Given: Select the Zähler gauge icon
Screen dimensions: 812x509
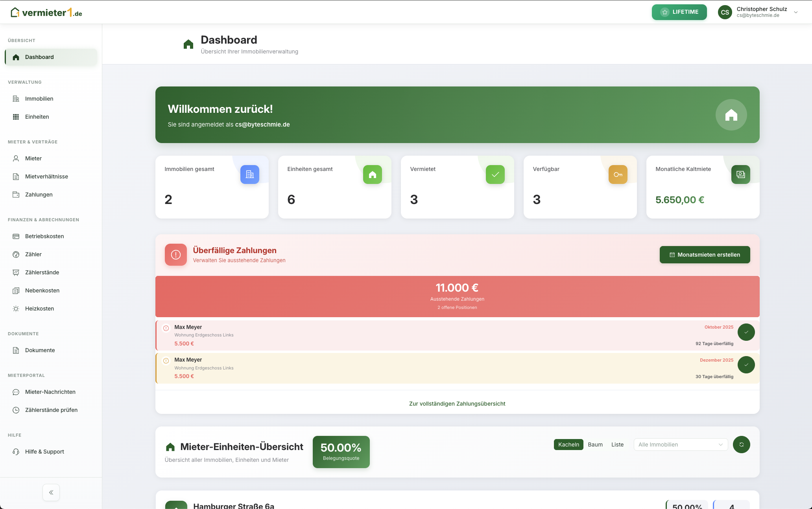Looking at the screenshot, I should pyautogui.click(x=16, y=254).
